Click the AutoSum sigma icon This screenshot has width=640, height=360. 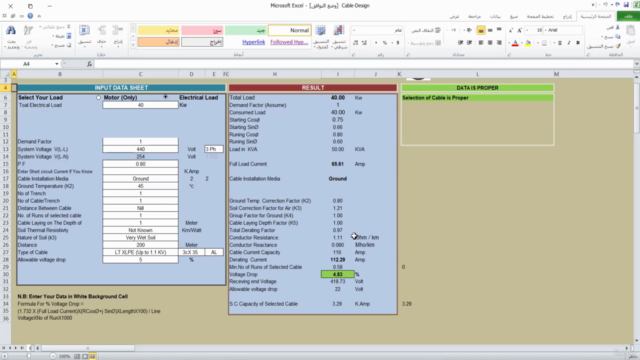(68, 27)
